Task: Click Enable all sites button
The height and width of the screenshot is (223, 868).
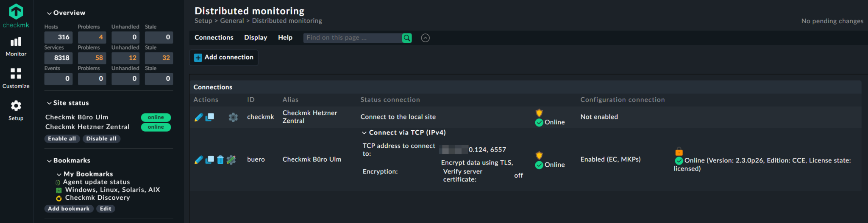Action: [x=62, y=139]
